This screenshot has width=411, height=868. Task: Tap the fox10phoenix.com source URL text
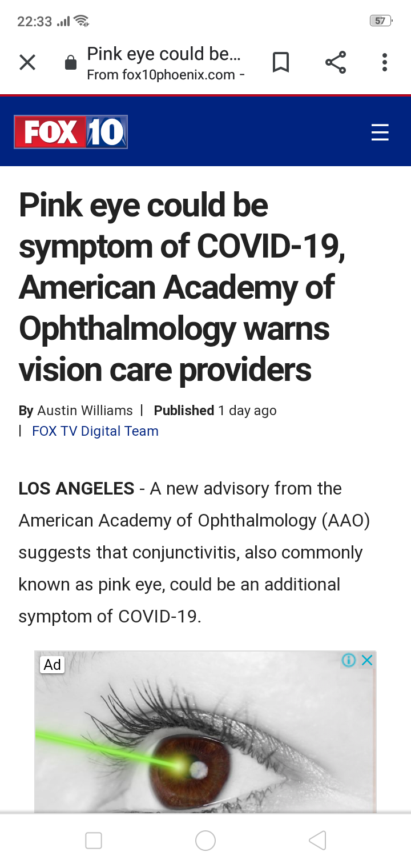point(161,75)
